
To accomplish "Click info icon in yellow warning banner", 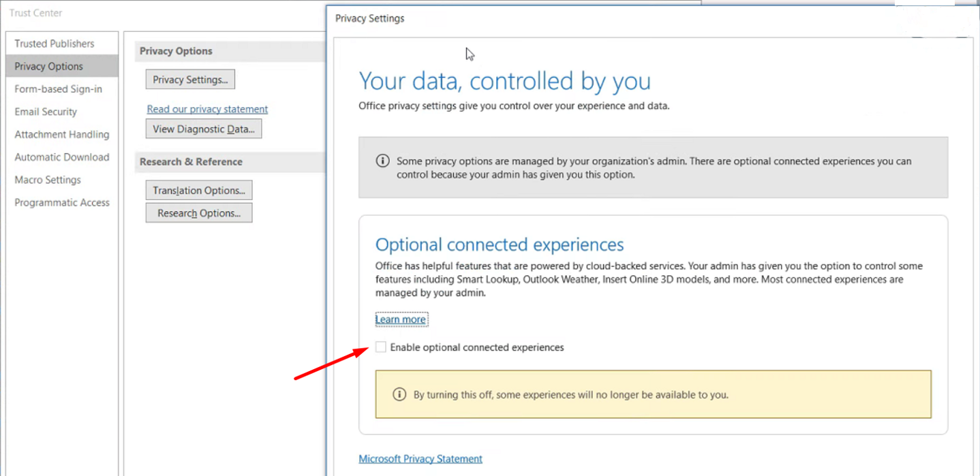I will point(399,394).
